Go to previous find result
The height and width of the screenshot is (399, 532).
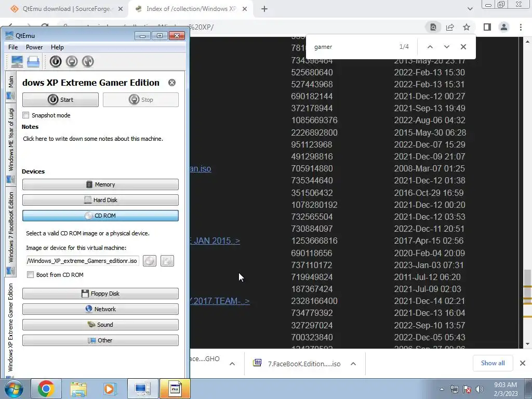[430, 47]
